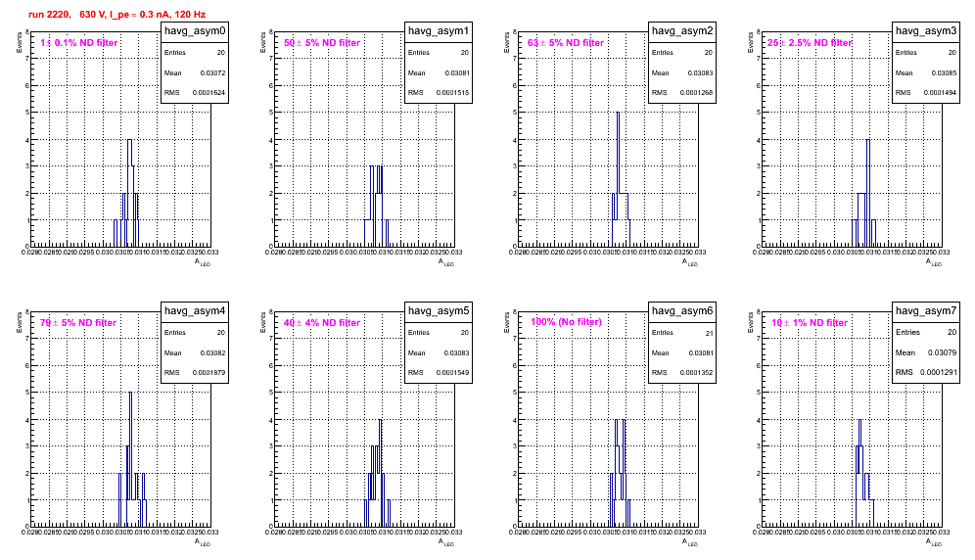
Task: Select the havg_asym6 histogram title
Action: pos(682,310)
